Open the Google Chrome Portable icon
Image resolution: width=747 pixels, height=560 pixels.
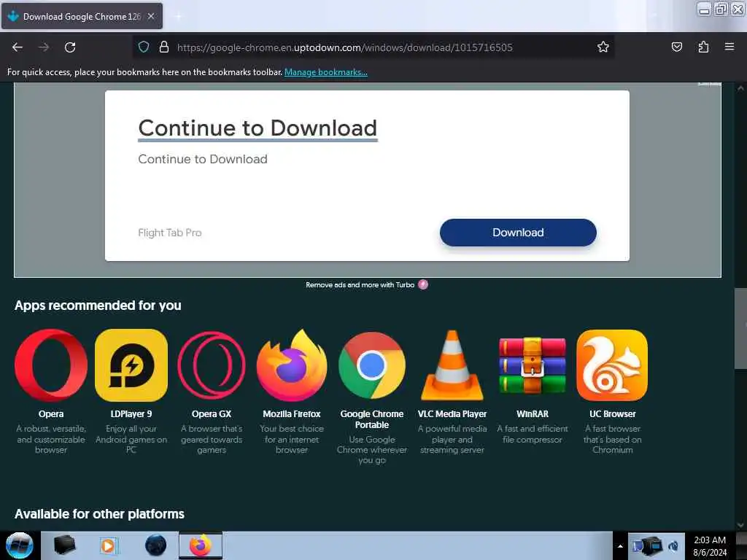[x=372, y=365]
